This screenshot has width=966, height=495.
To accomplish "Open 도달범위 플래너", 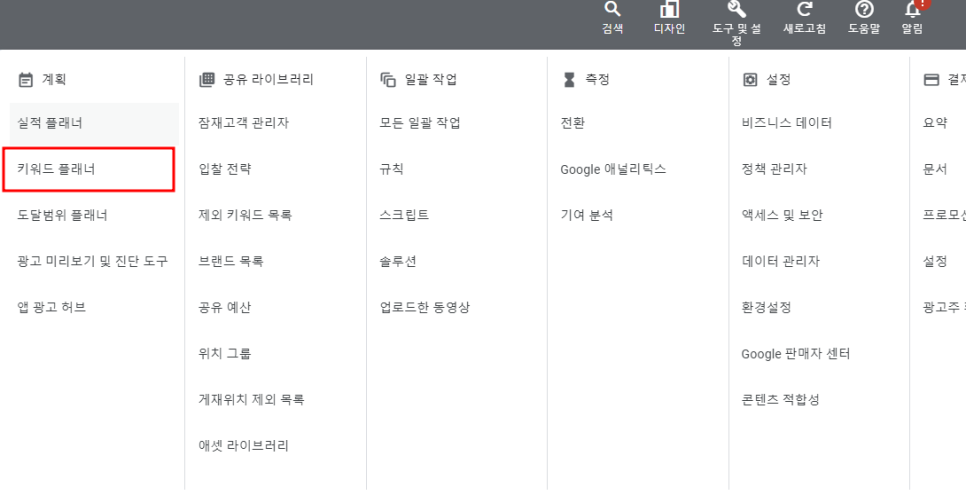I will point(63,215).
